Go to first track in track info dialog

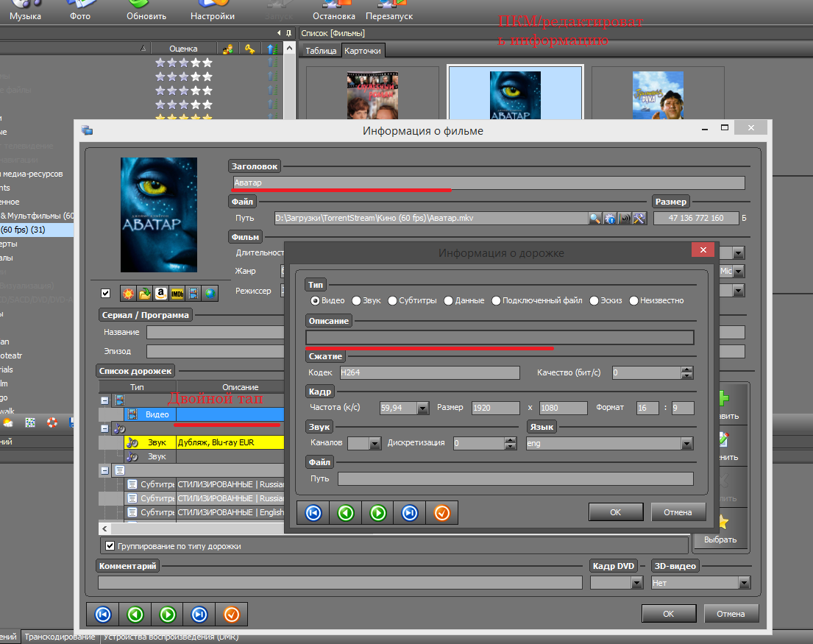[x=313, y=513]
